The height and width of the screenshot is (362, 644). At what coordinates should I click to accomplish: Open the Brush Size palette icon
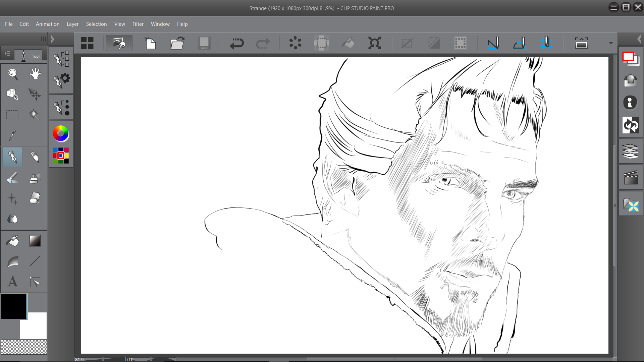(61, 107)
